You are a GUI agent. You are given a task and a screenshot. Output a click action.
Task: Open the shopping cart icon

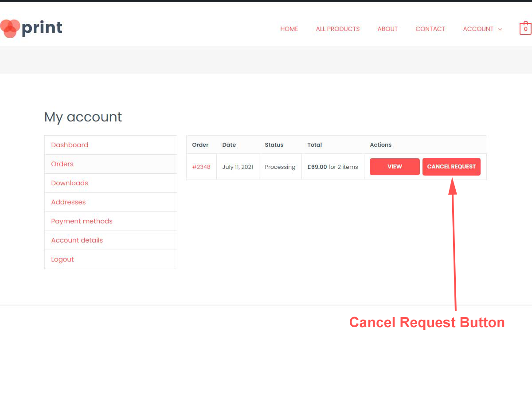click(x=525, y=29)
